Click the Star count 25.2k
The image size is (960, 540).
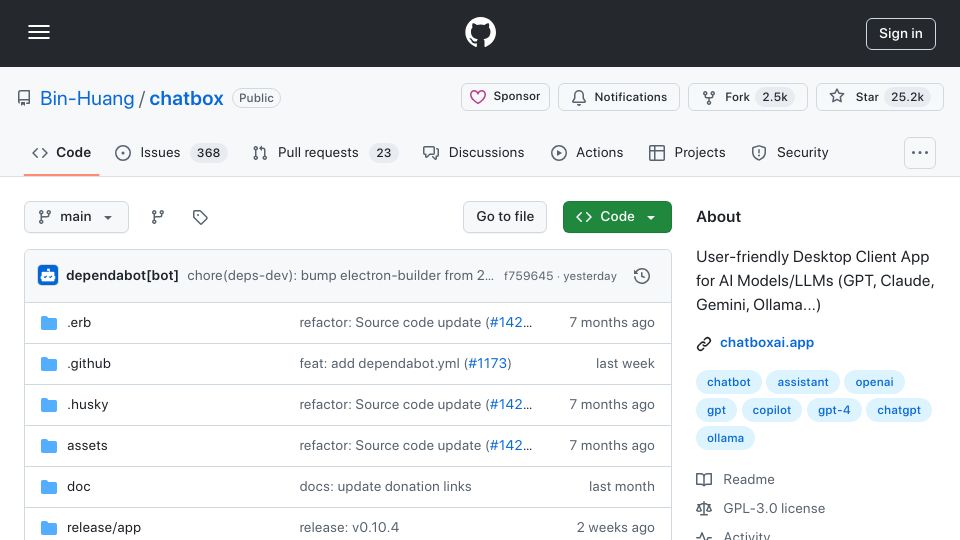click(x=907, y=97)
